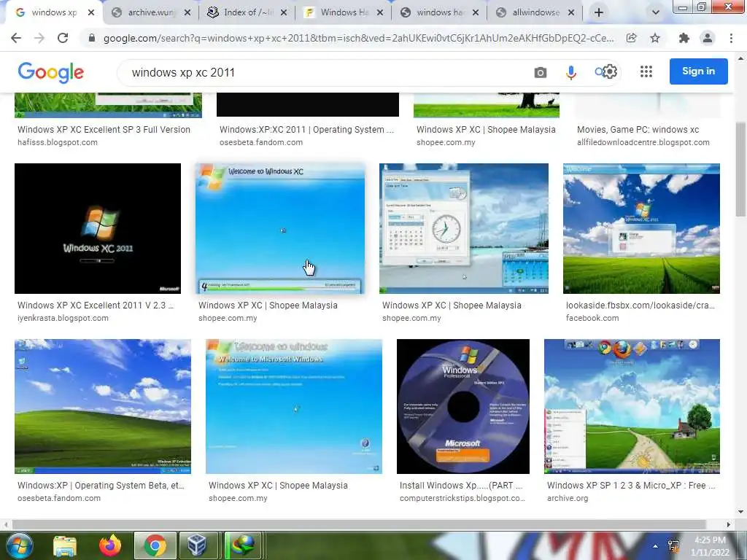This screenshot has height=560, width=747.
Task: Open a new browser tab
Action: coord(599,12)
